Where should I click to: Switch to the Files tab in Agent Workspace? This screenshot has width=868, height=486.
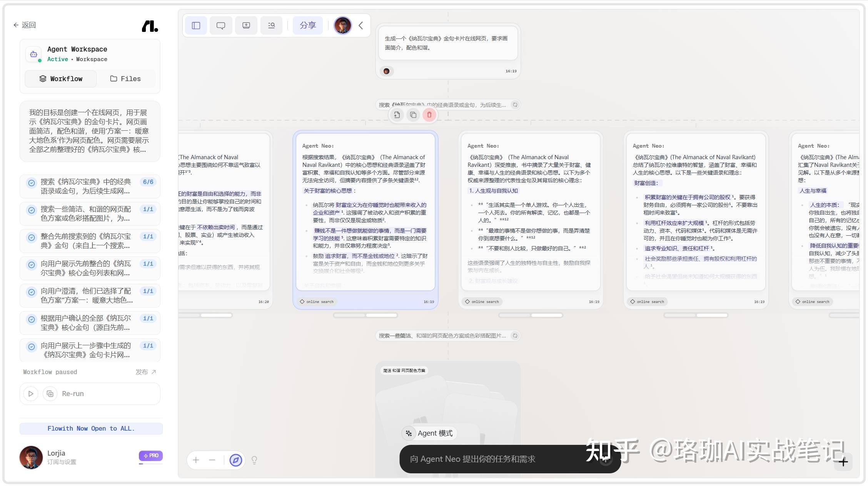click(x=125, y=79)
